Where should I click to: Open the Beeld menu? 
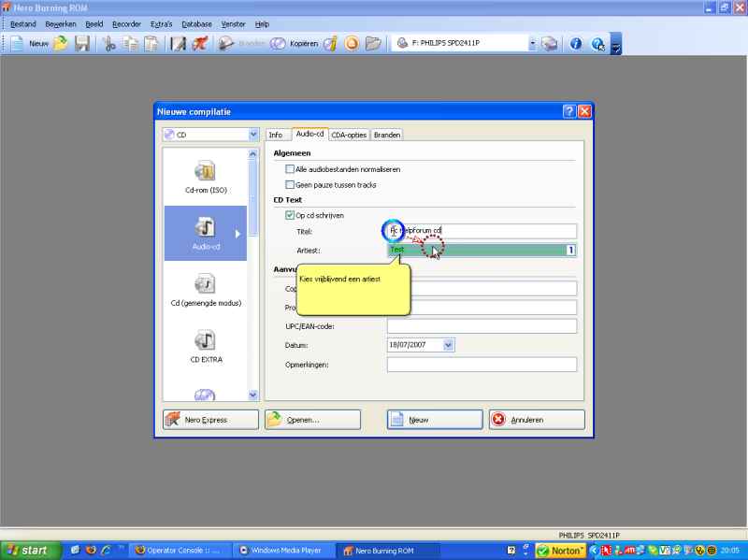[94, 24]
